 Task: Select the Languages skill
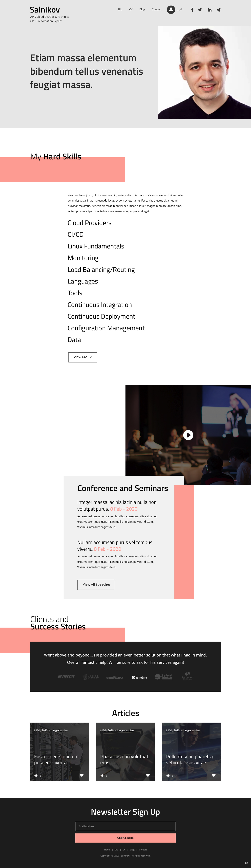point(83,281)
